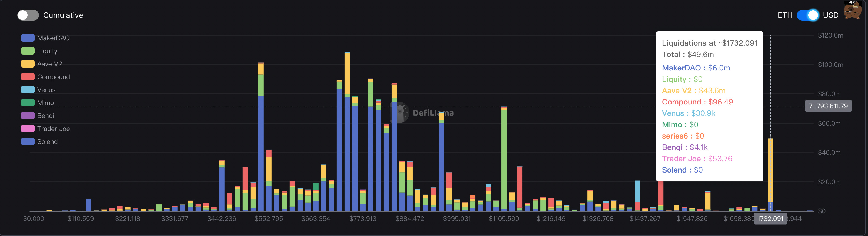Click the tooltip Compound $96.49 line
Screen dimensions: 868x236
697,102
